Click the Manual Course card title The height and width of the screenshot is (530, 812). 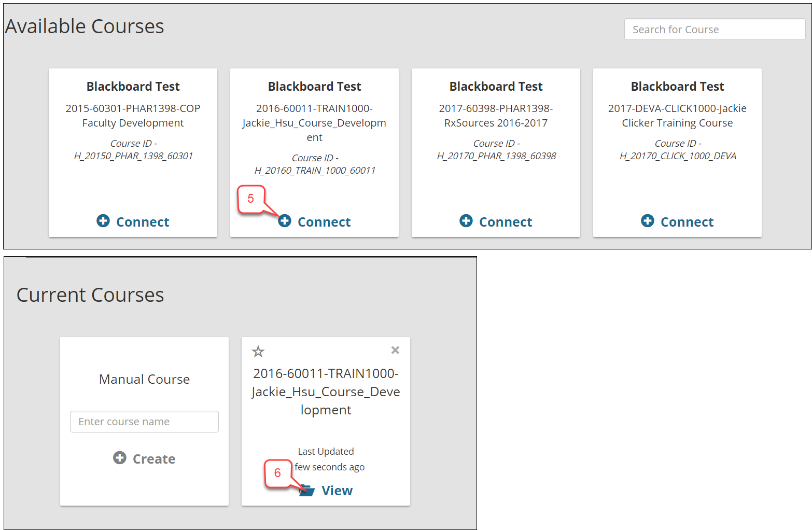(144, 379)
